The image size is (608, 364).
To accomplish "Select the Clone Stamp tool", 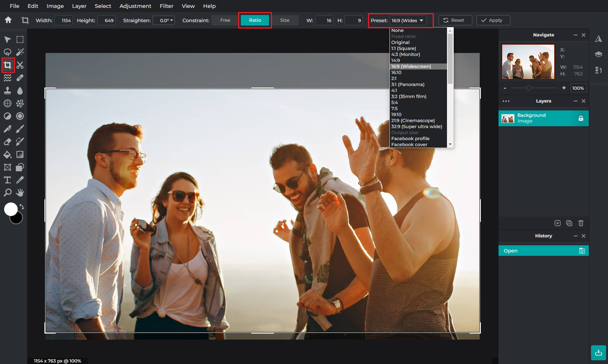I will 7,90.
